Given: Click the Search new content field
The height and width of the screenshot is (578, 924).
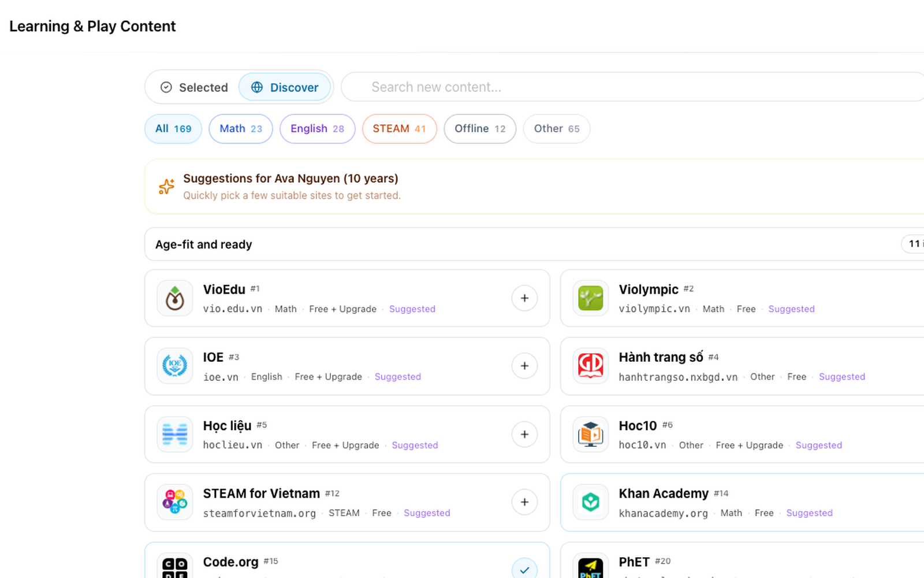Looking at the screenshot, I should click(632, 87).
